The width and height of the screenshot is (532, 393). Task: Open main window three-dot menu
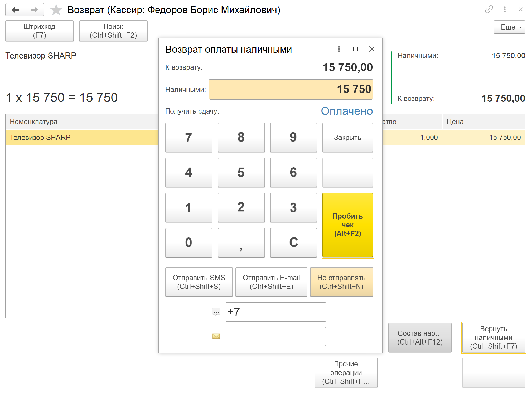pyautogui.click(x=505, y=9)
